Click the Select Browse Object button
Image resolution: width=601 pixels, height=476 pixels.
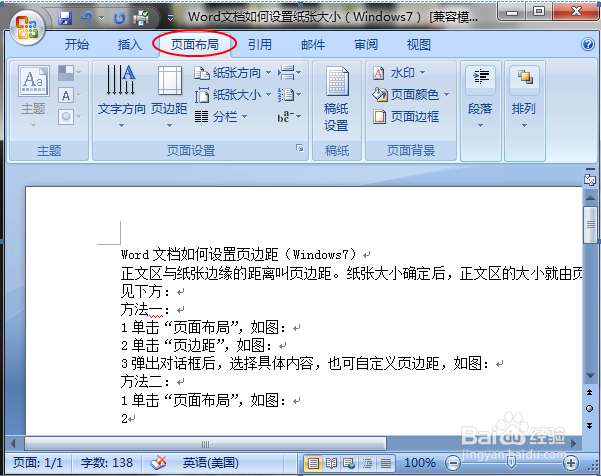[590, 409]
